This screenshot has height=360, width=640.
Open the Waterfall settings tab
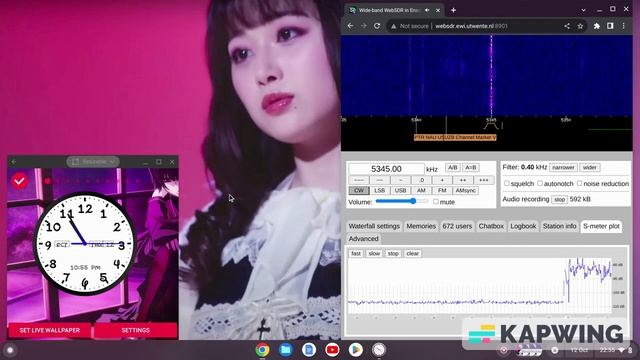click(374, 226)
